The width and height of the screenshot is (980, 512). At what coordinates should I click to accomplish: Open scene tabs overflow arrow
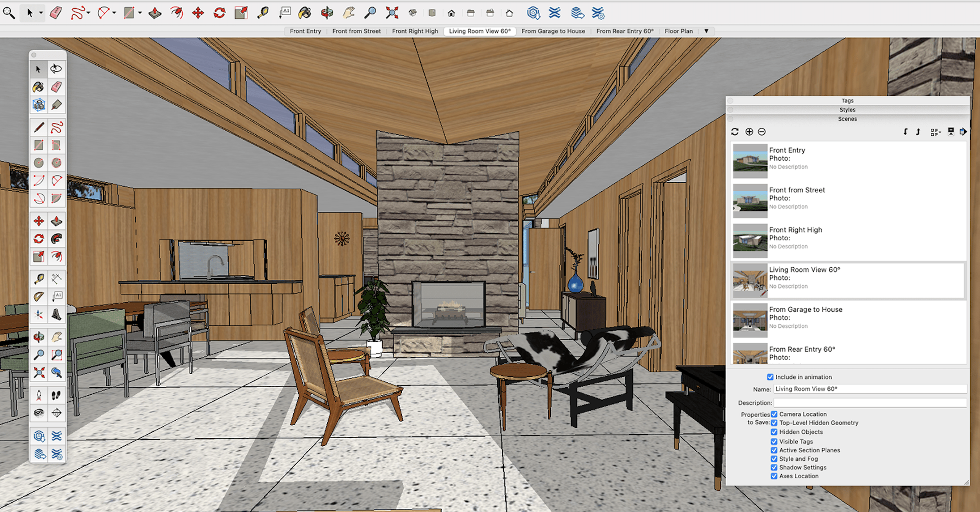(x=706, y=31)
